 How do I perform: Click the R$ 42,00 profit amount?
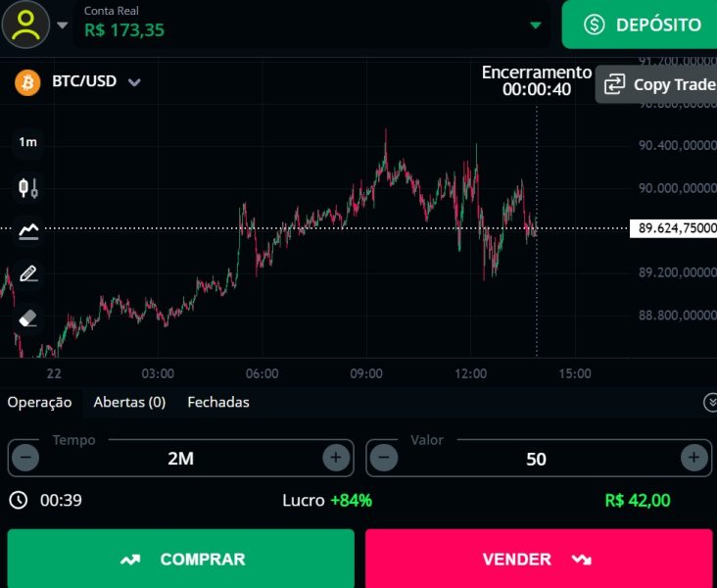pyautogui.click(x=638, y=501)
